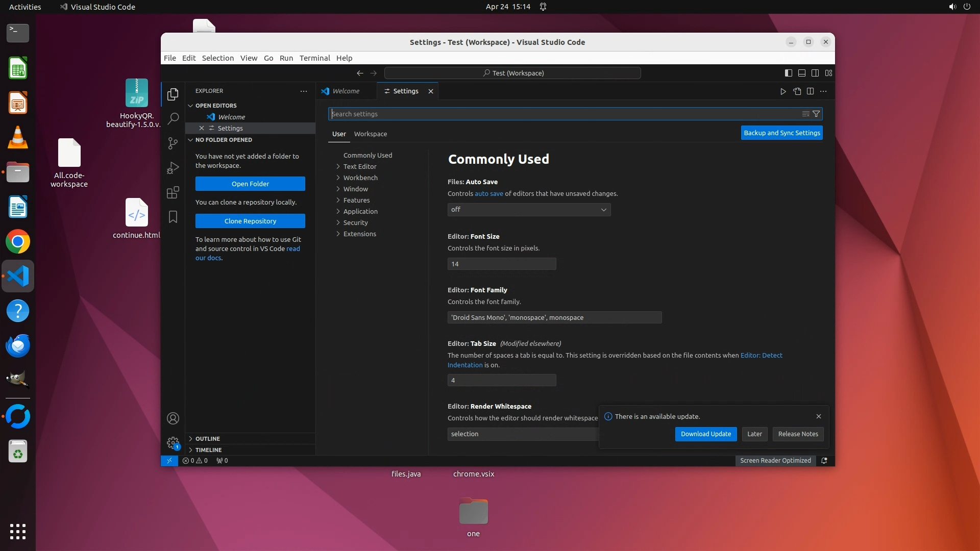Toggle the bottom panel layout icon

click(x=802, y=73)
